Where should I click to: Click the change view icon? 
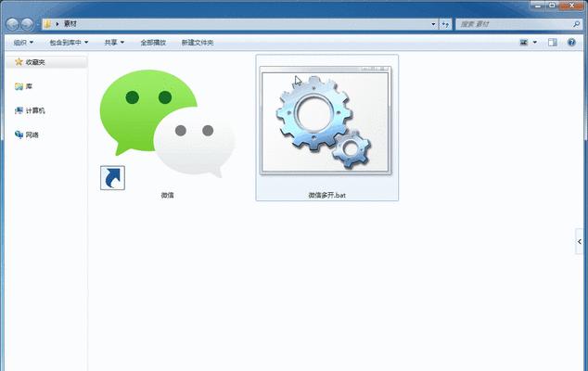coord(524,43)
